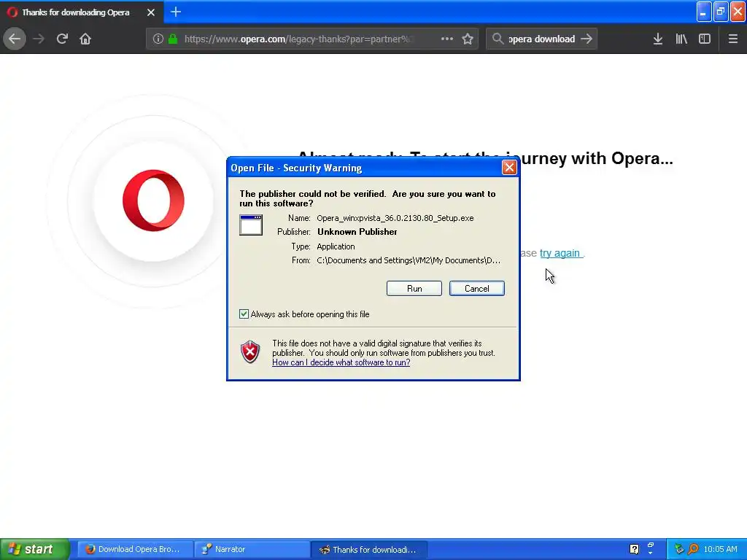Click the magnifier tray icon
Screen dimensions: 747x560
(x=693, y=549)
